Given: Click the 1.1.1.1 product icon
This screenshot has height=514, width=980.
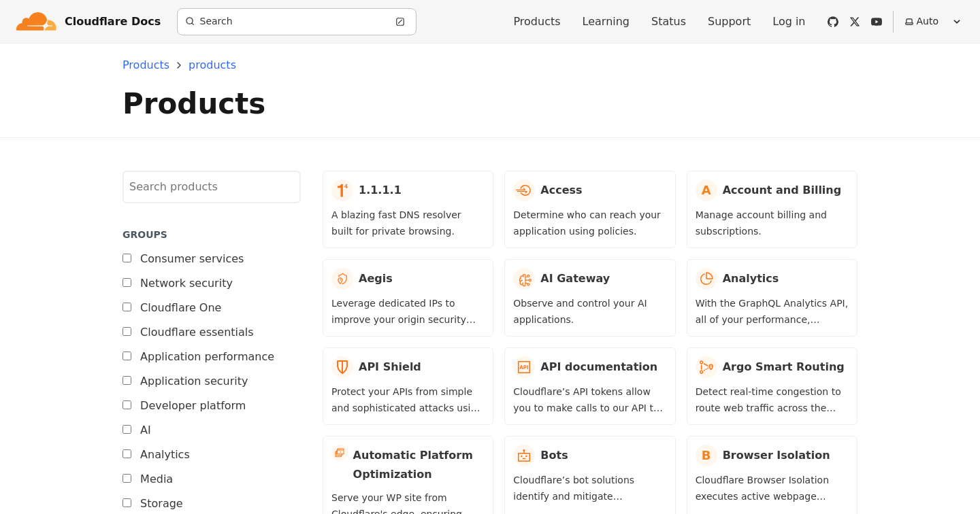Looking at the screenshot, I should (342, 190).
